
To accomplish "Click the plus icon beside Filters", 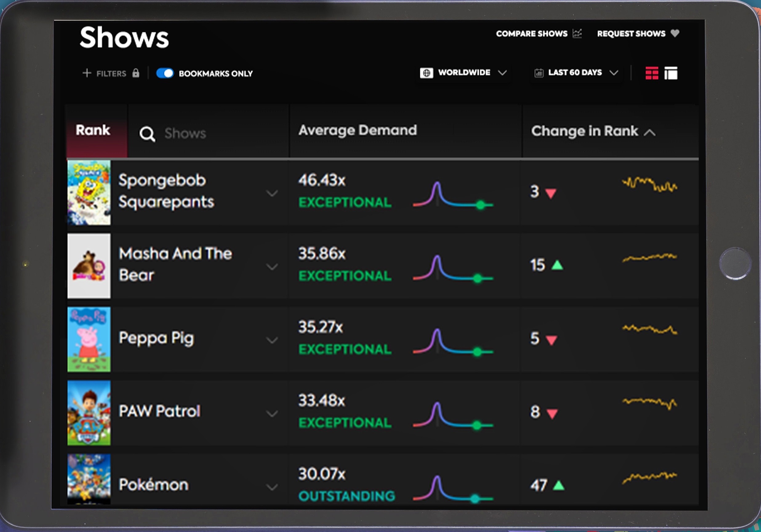I will pyautogui.click(x=87, y=73).
